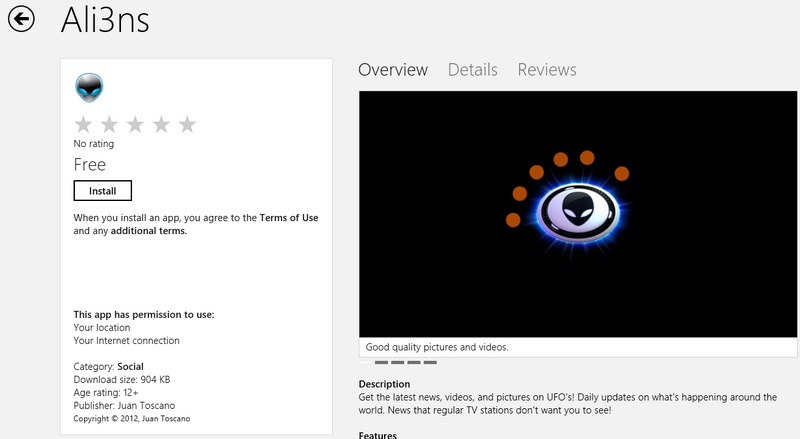The height and width of the screenshot is (439, 800).
Task: Click the Ali3ns alien head app icon
Action: point(89,87)
